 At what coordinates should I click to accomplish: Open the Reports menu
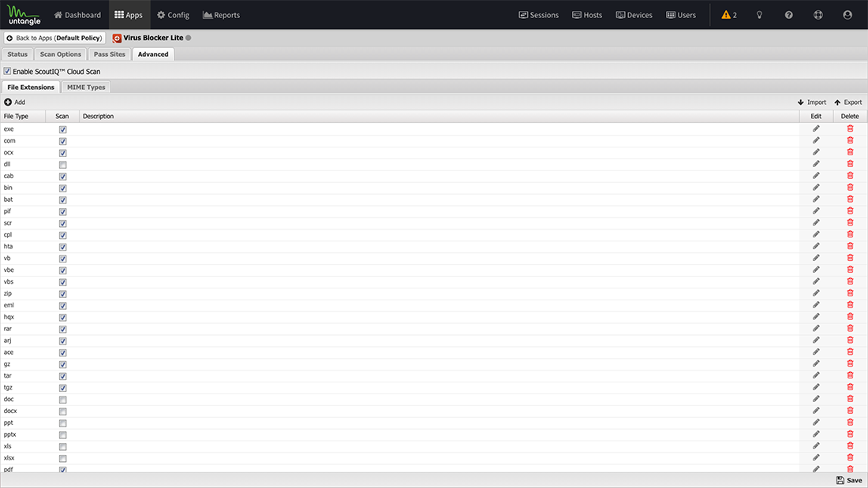click(x=222, y=15)
